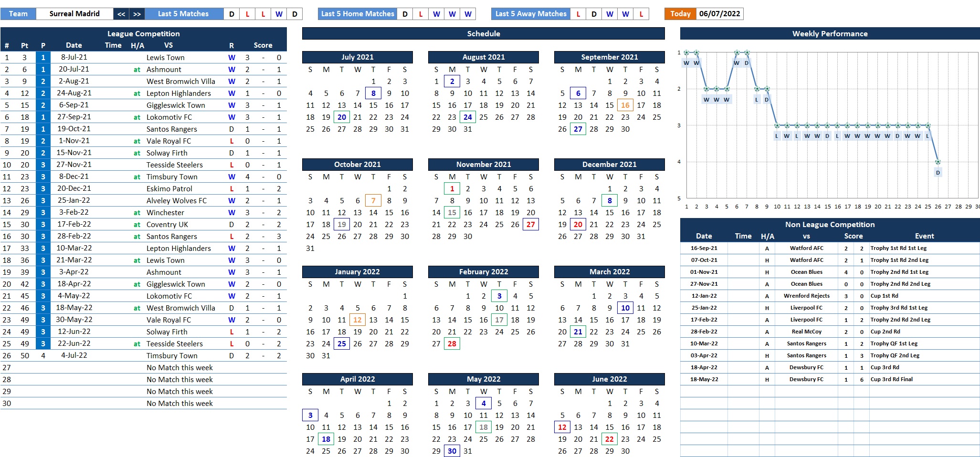Select date 28 in February 2022 calendar
Screen dimensions: 980x457
[452, 344]
